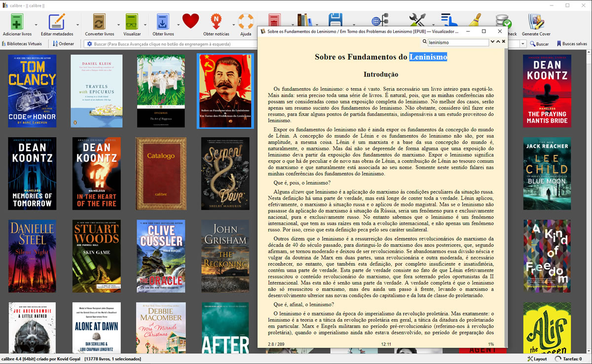This screenshot has height=364, width=592.
Task: Click the viewer search field with leninismo
Action: point(458,42)
